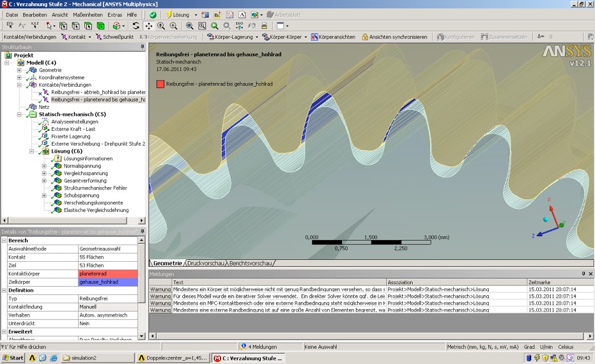This screenshot has width=595, height=364.
Task: Click the Assoziation column header
Action: point(456,282)
